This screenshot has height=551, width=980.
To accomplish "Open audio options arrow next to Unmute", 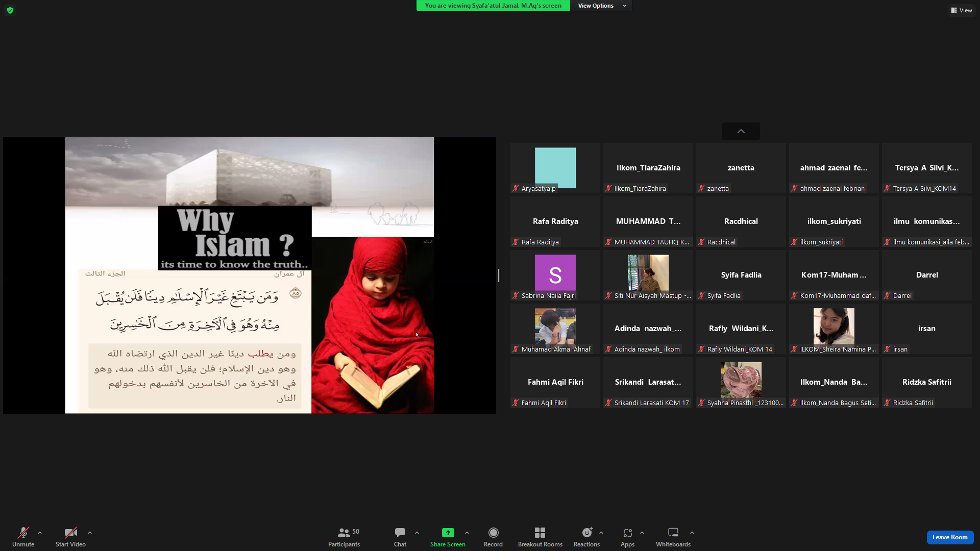I will point(40,533).
